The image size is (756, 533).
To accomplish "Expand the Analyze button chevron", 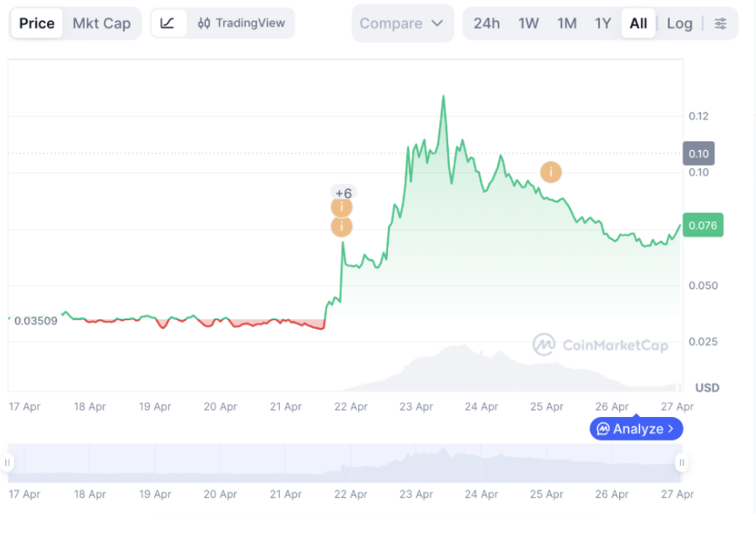I will click(670, 428).
